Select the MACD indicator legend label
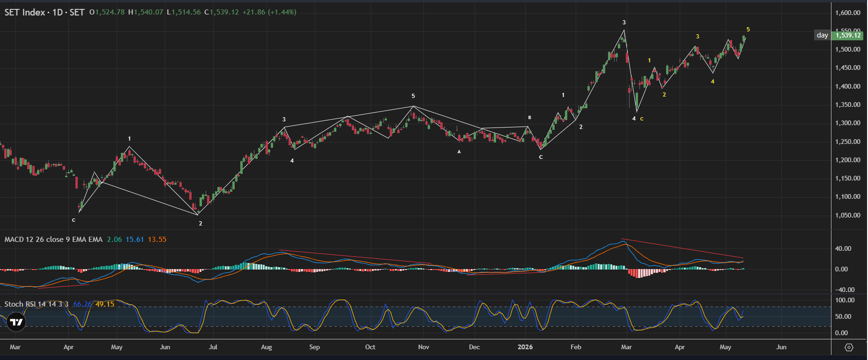 [53, 240]
